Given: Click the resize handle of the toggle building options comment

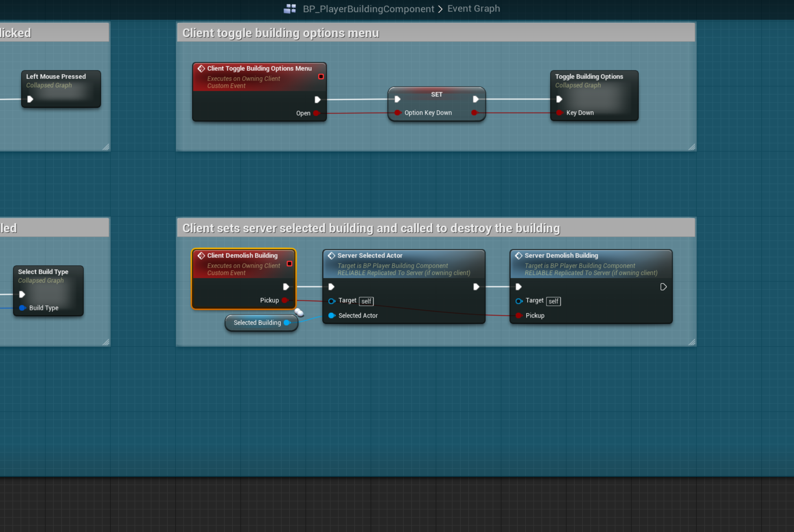Looking at the screenshot, I should 691,147.
